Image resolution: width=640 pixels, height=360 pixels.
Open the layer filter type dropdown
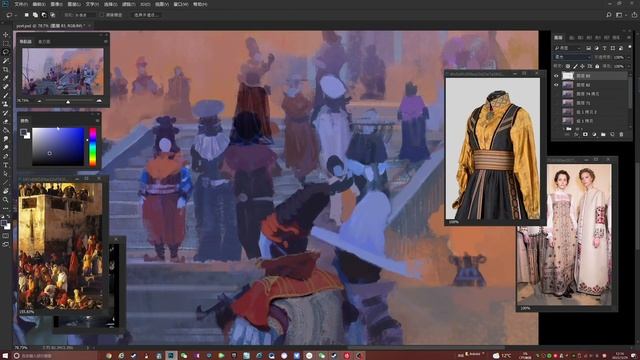click(568, 48)
